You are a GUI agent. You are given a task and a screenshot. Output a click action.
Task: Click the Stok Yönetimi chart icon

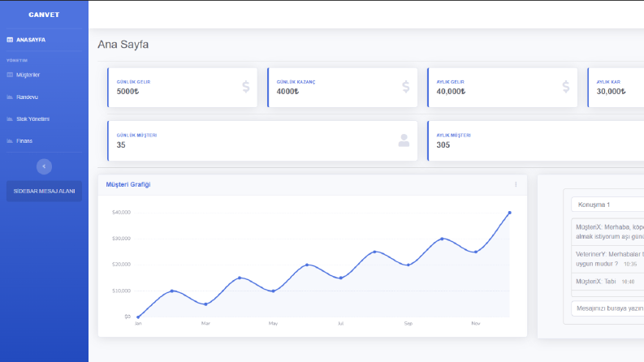pyautogui.click(x=10, y=119)
